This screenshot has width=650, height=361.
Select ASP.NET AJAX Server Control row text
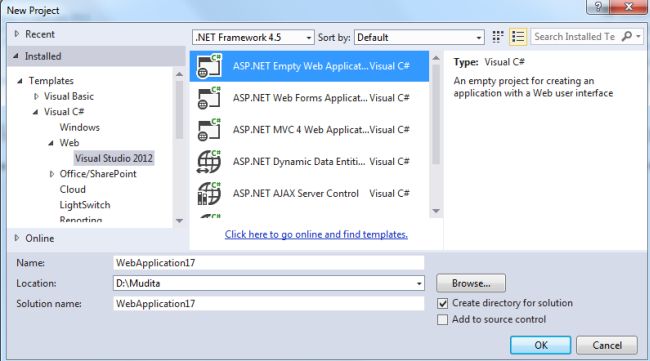(296, 194)
